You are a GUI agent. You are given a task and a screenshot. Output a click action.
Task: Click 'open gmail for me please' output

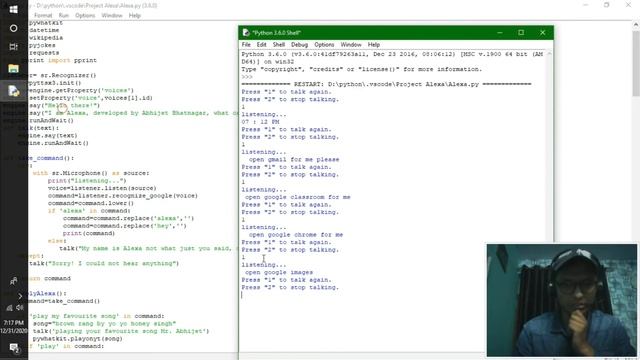click(x=294, y=159)
